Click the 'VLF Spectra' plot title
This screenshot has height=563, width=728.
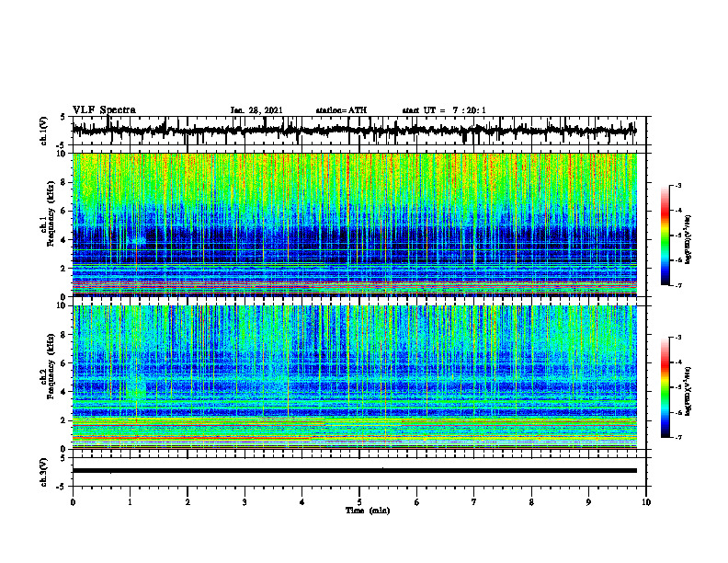(104, 110)
